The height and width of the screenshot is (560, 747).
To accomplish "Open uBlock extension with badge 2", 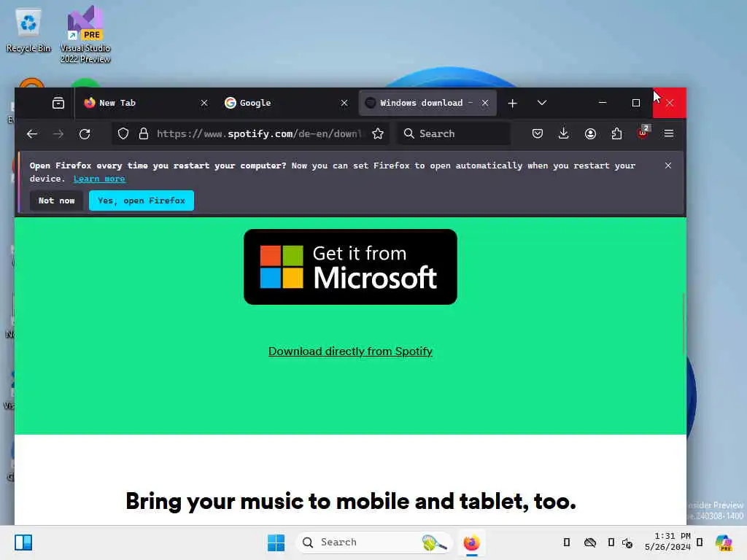I will click(643, 133).
